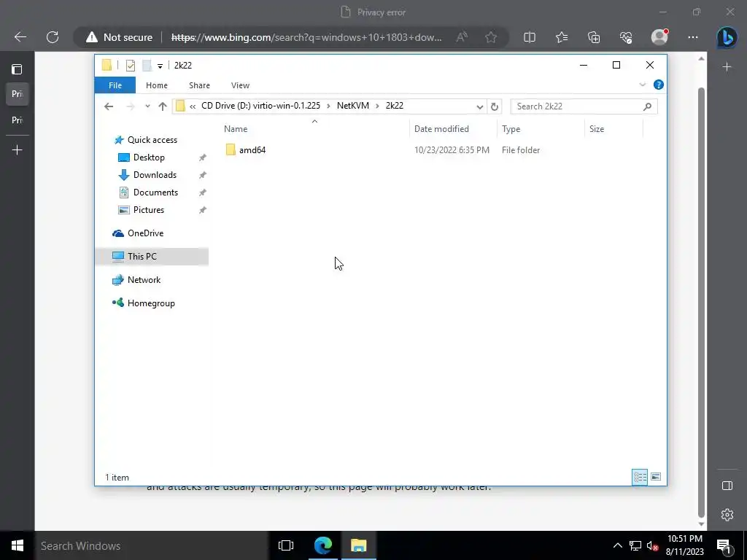This screenshot has width=747, height=560.
Task: Open Bing chat sidebar icon
Action: coord(727,36)
